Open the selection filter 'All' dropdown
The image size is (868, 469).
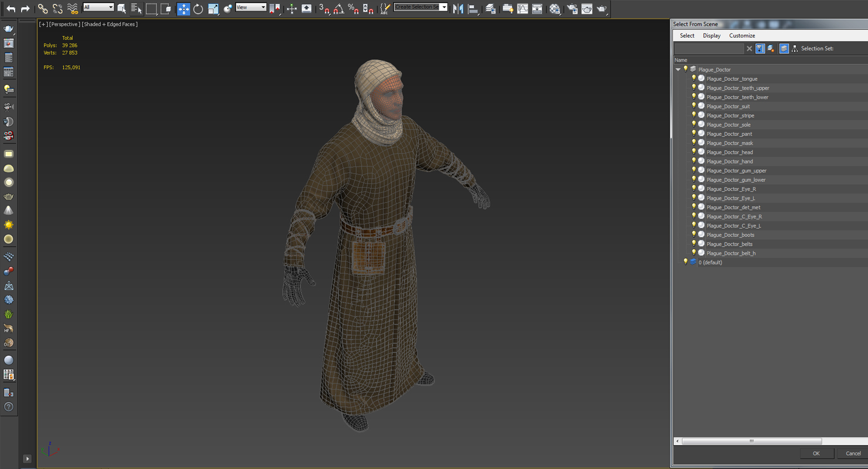(x=98, y=7)
